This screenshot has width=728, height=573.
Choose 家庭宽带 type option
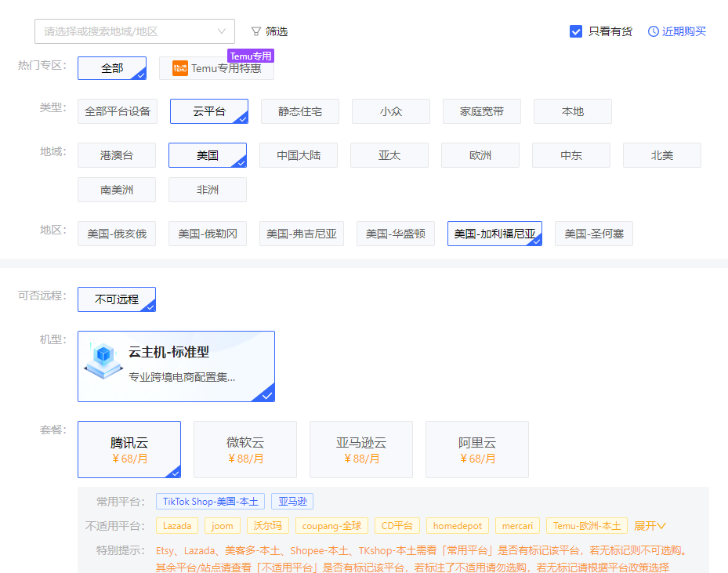tap(482, 111)
